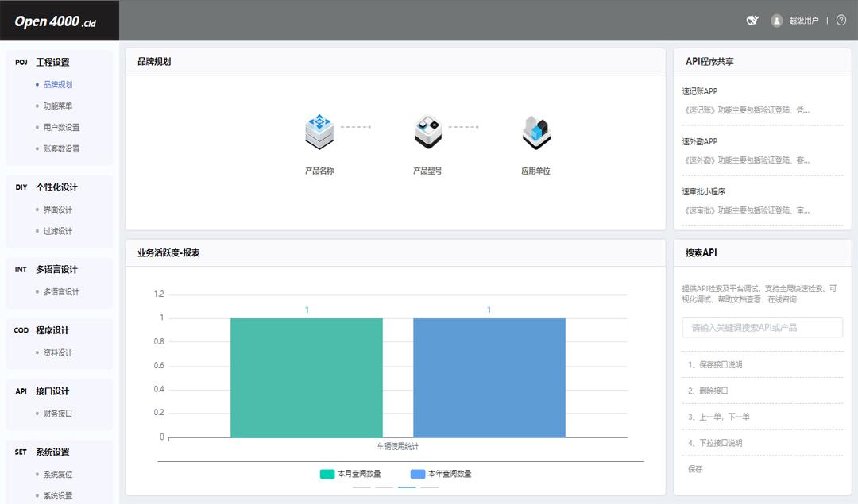858x504 pixels.
Task: Open help via the question mark icon
Action: (x=841, y=21)
